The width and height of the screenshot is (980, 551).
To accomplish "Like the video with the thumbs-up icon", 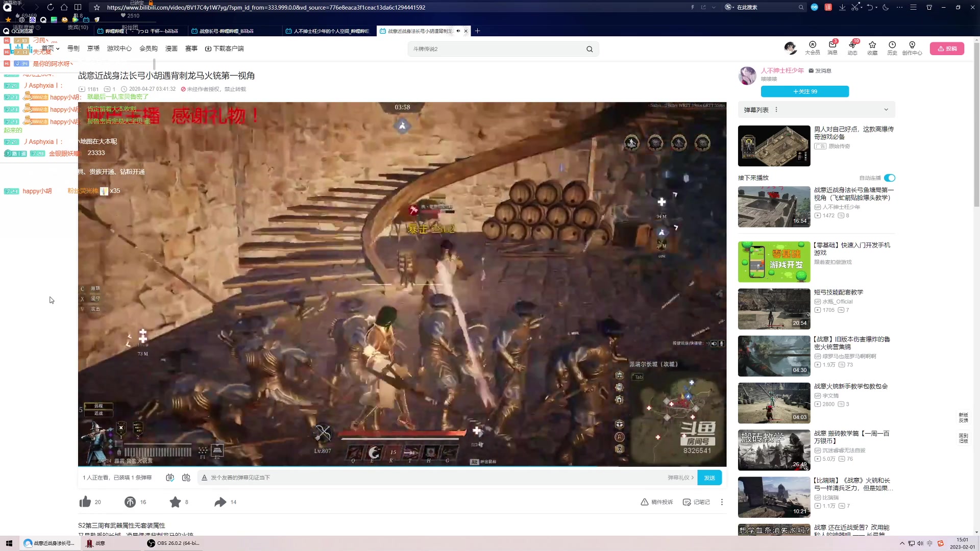I will point(85,502).
